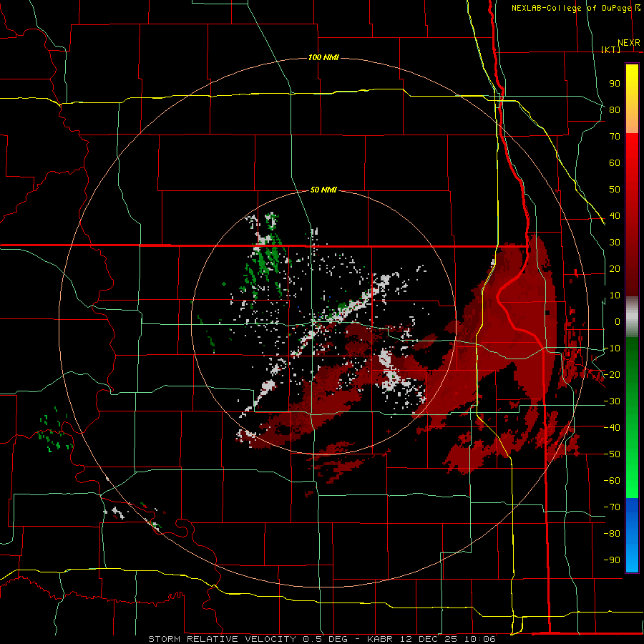Viewport: 644px width, 644px height.
Task: Click the NEXR label above the color bar
Action: [629, 43]
